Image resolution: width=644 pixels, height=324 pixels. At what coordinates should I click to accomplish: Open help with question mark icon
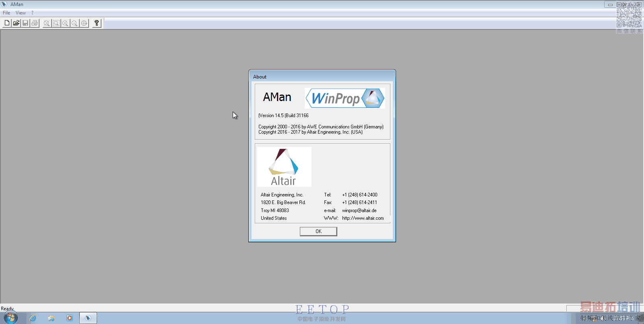pyautogui.click(x=97, y=23)
